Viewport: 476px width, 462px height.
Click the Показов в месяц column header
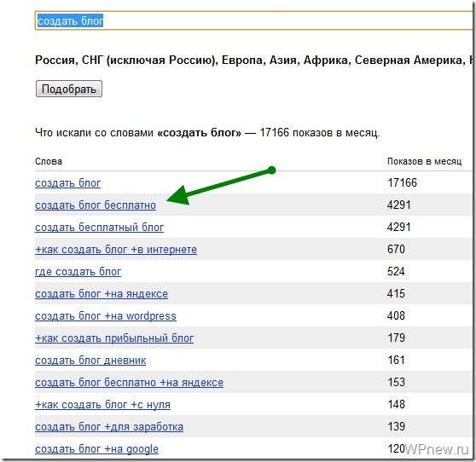(x=424, y=161)
